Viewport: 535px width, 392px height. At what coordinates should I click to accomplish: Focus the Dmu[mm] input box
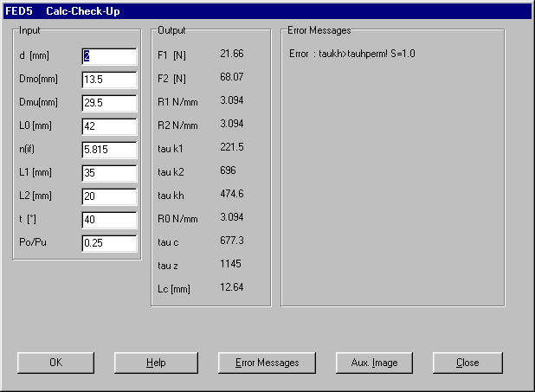pyautogui.click(x=109, y=103)
